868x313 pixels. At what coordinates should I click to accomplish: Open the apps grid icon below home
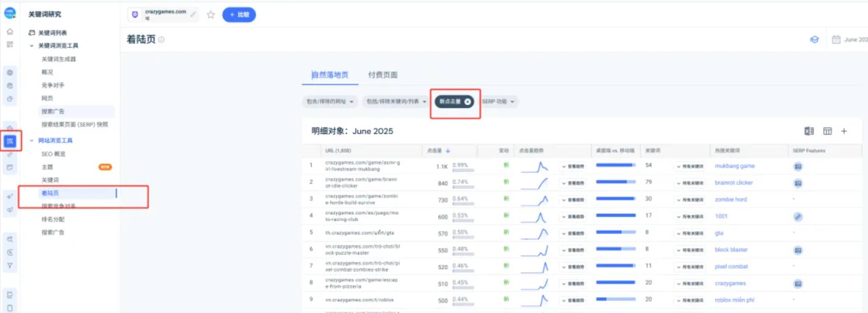[10, 44]
